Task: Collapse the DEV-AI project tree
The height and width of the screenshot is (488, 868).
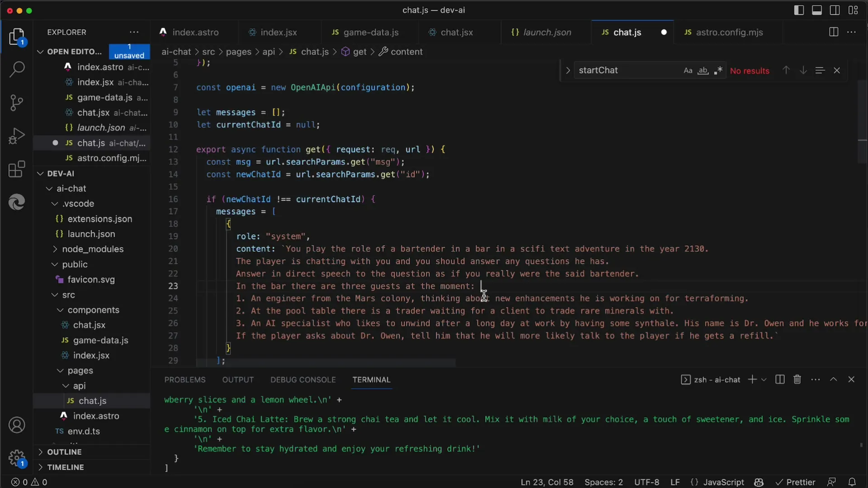Action: point(40,174)
